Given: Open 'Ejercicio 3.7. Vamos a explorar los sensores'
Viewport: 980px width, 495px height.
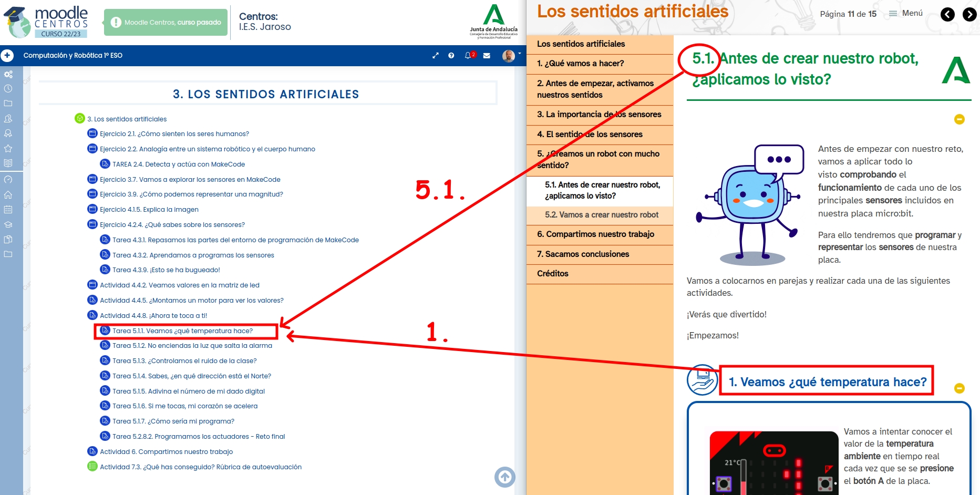Looking at the screenshot, I should (x=190, y=180).
